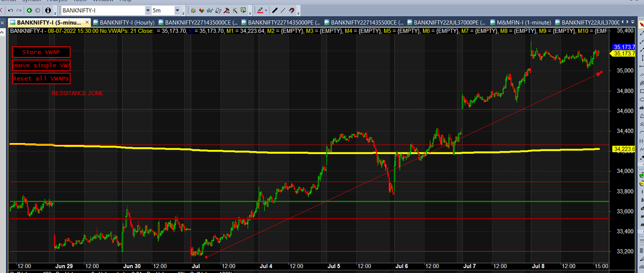Click the Jul 8 date label
Viewport: 644px width, 273px height.
538,266
